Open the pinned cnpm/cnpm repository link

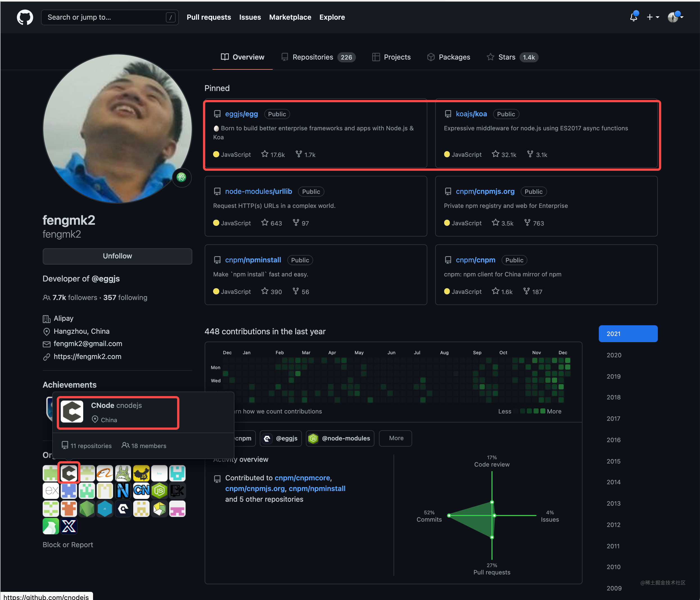pos(475,260)
